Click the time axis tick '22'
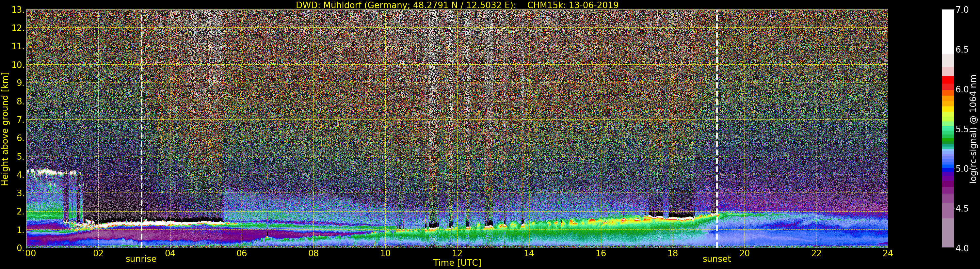 click(816, 253)
